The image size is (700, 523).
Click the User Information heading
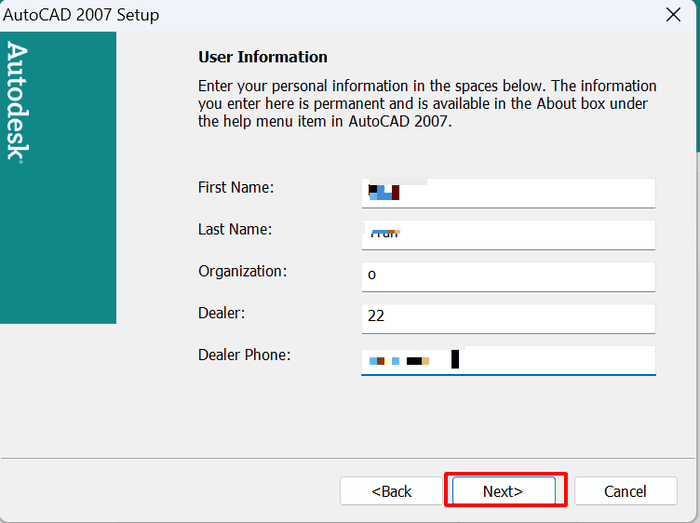click(x=263, y=57)
